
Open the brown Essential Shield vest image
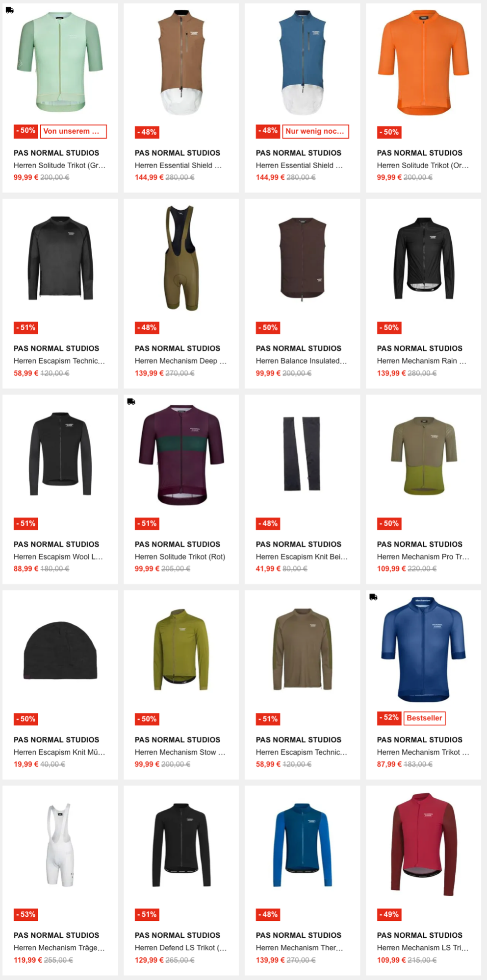(181, 62)
